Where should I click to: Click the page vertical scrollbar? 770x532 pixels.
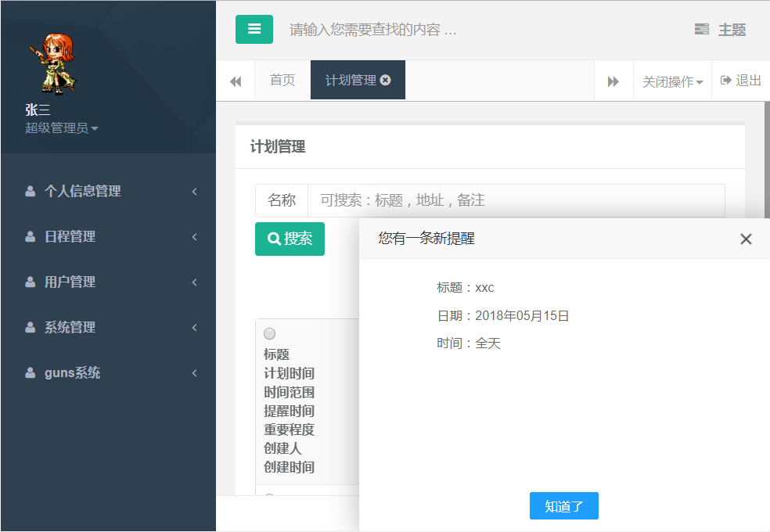click(767, 160)
